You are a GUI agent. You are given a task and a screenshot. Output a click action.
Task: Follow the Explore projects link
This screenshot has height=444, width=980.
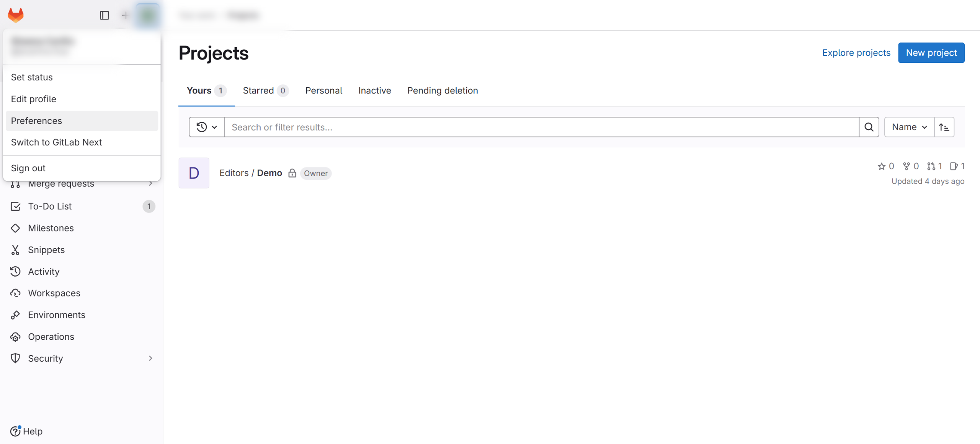click(x=856, y=52)
